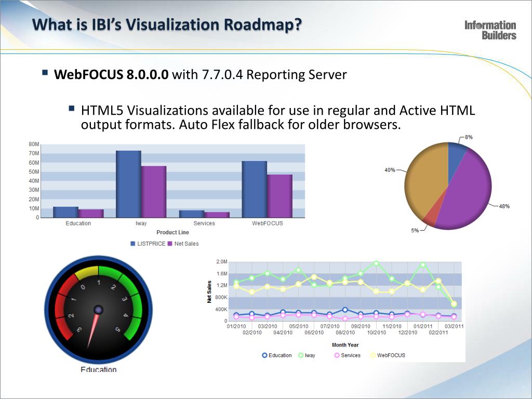Click the yellow zone of the gauge

(x=87, y=272)
